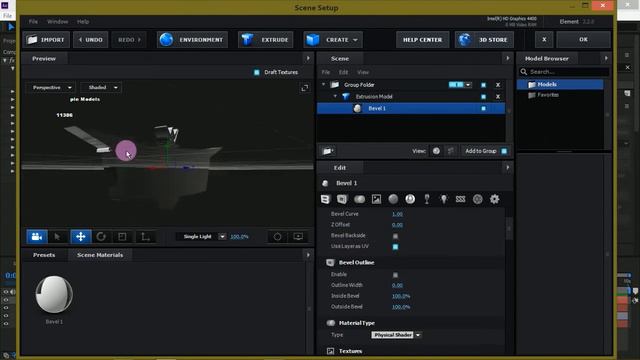The image size is (640, 360).
Task: Open the goblet refraction icon
Action: coord(427,199)
